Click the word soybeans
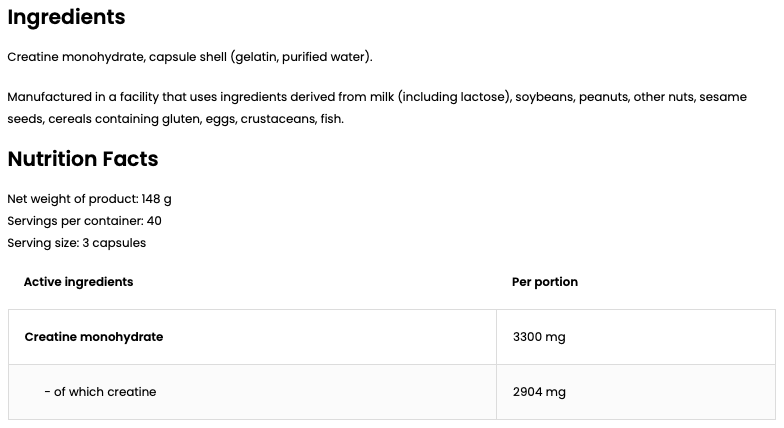Screen dimensions: 784x428 click(x=544, y=97)
